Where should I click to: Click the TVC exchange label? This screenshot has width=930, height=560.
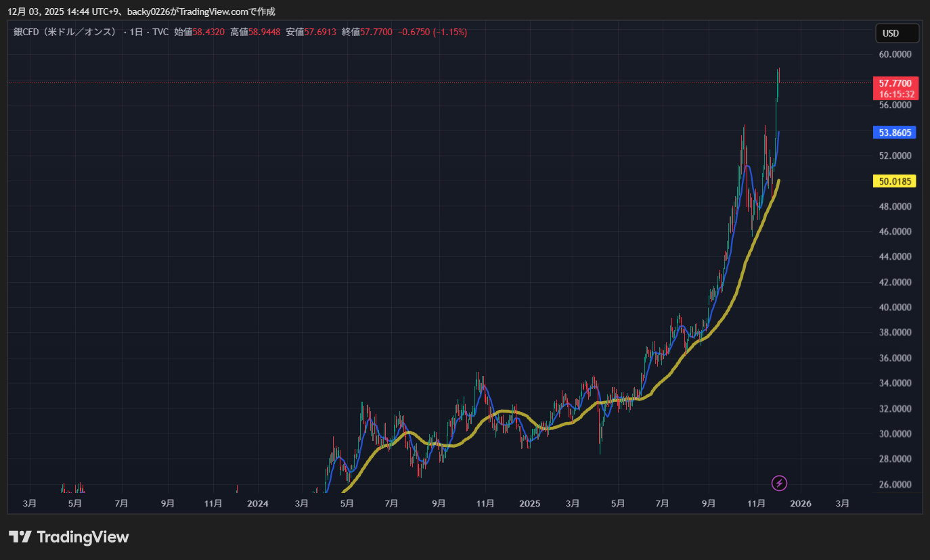coord(160,32)
